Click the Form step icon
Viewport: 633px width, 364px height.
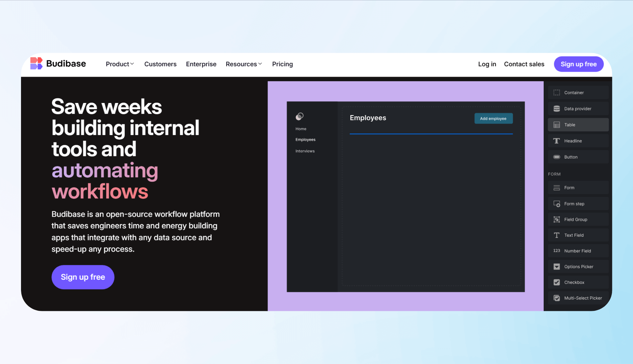pyautogui.click(x=557, y=204)
